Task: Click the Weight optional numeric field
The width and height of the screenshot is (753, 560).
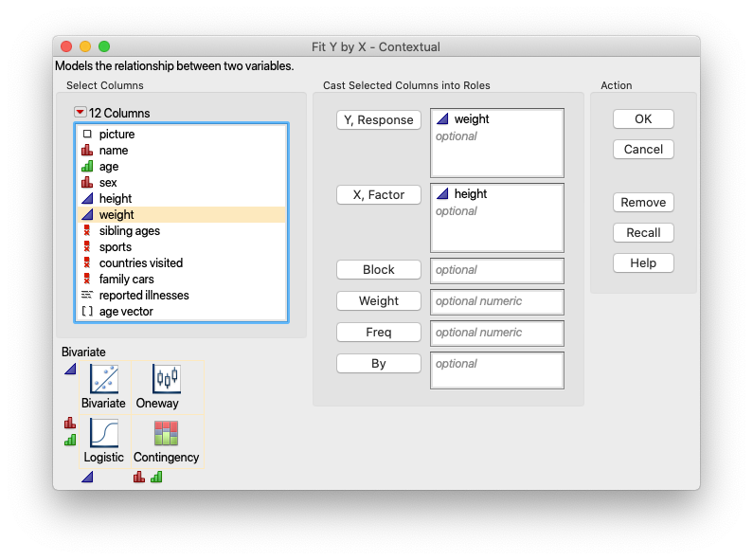Action: click(497, 301)
